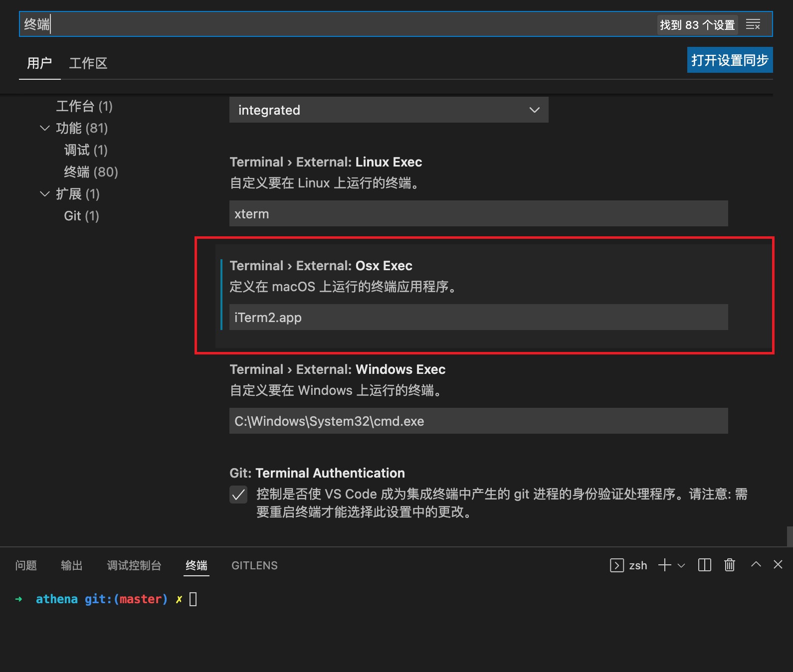Click the 找到 83 个设置 result count

coord(697,24)
